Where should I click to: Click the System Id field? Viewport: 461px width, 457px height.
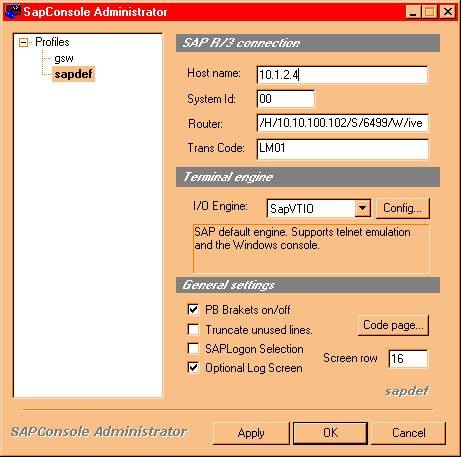(286, 99)
